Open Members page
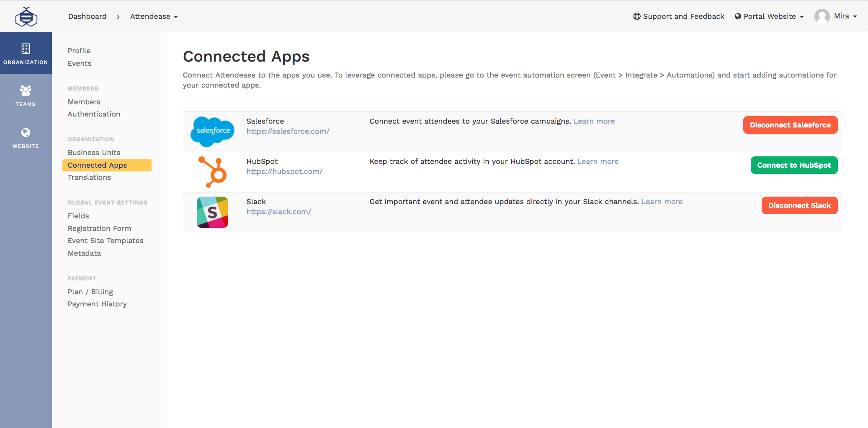The image size is (868, 428). [x=84, y=102]
